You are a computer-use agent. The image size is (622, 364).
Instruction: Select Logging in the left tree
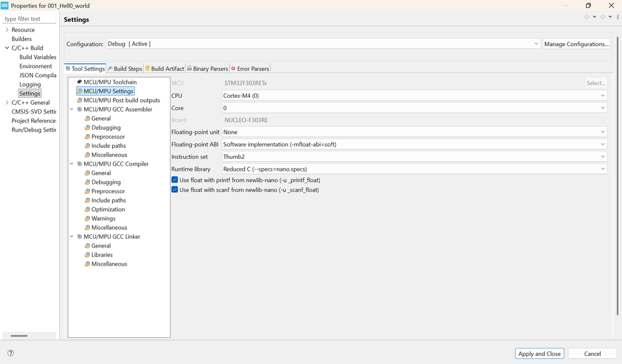tap(30, 85)
